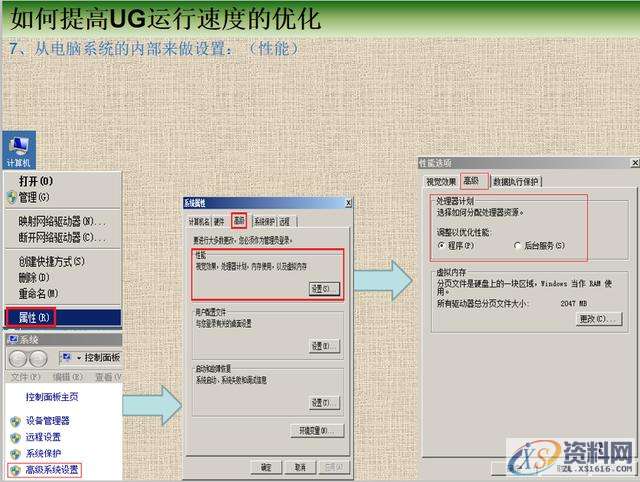
Task: Choose 创建快捷方式(S) in the context menu
Action: pos(63,262)
